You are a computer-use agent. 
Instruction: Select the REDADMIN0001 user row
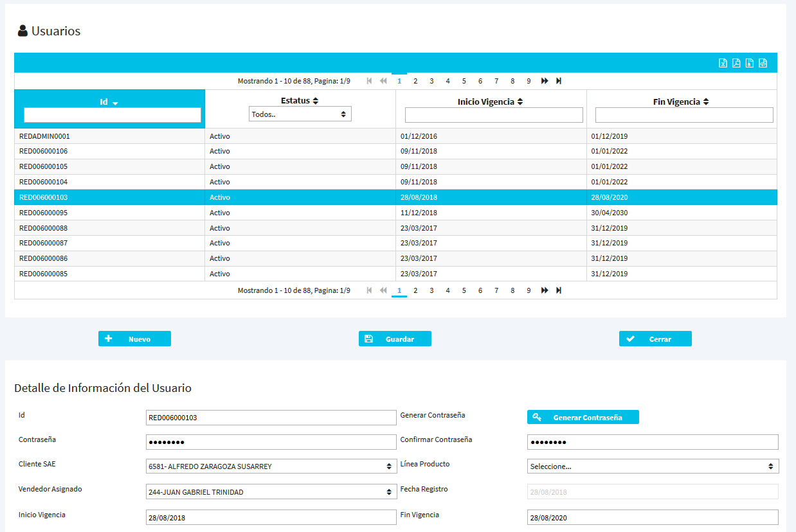(x=109, y=136)
